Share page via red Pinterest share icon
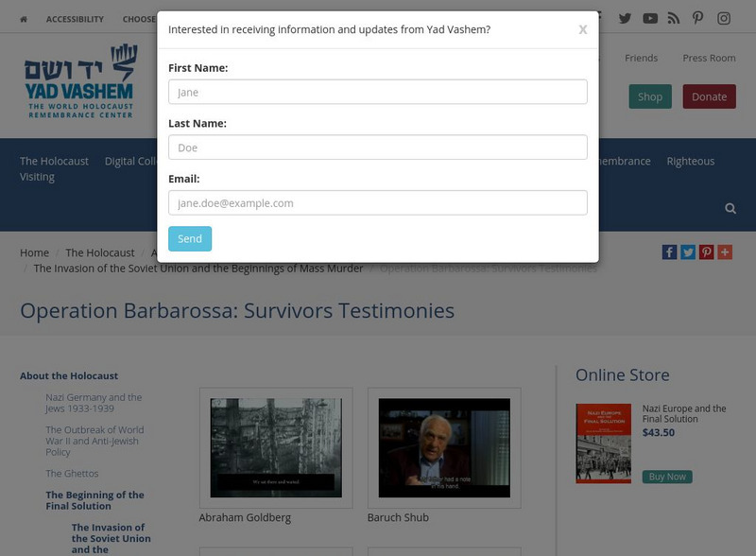Viewport: 756px width, 556px height. click(x=706, y=252)
